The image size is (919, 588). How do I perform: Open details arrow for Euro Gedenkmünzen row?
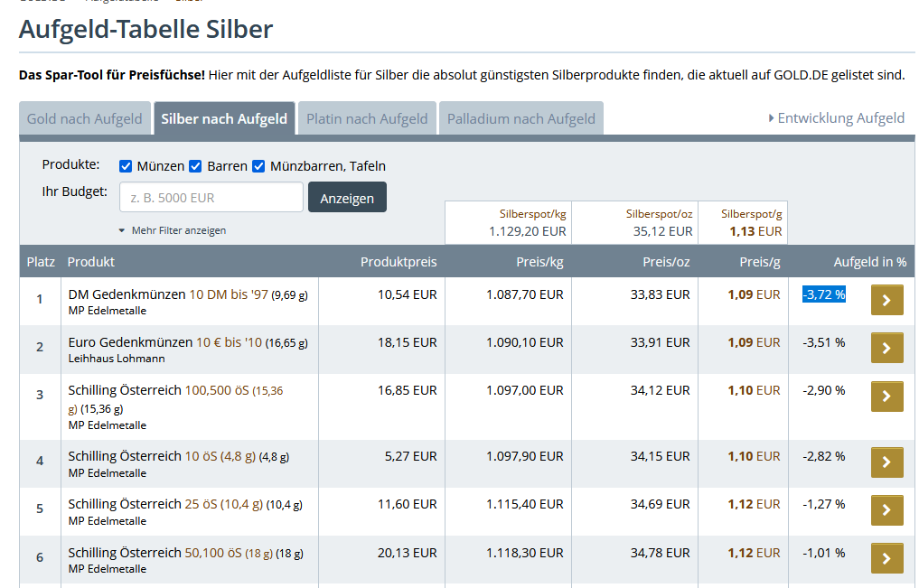886,348
